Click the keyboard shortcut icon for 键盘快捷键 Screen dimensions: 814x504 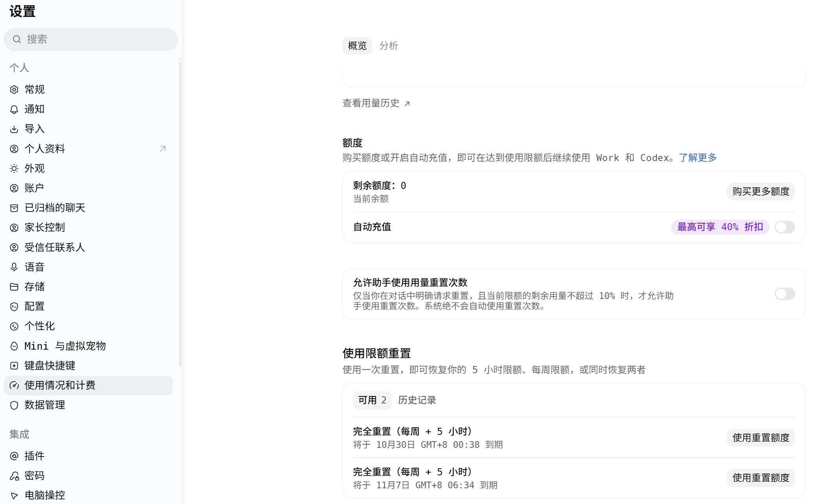[14, 366]
